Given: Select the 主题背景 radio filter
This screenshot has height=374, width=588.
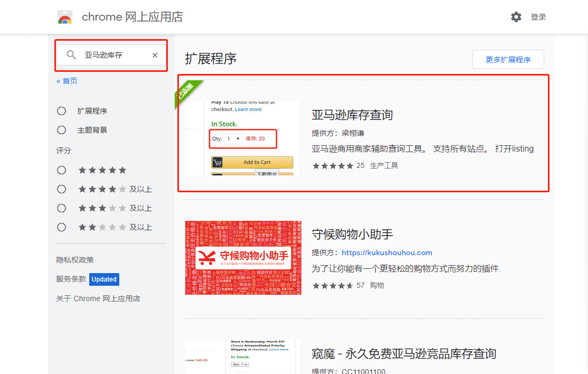Looking at the screenshot, I should point(62,130).
